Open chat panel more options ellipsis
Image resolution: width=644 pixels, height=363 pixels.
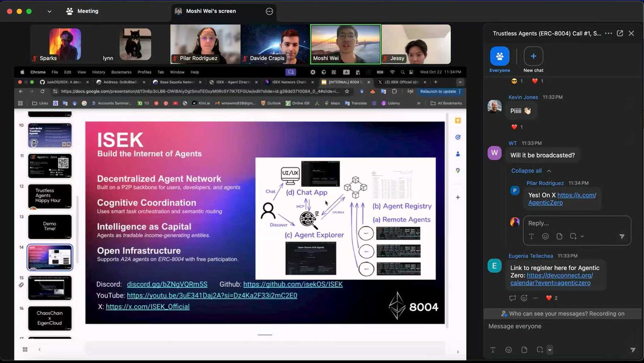point(608,33)
